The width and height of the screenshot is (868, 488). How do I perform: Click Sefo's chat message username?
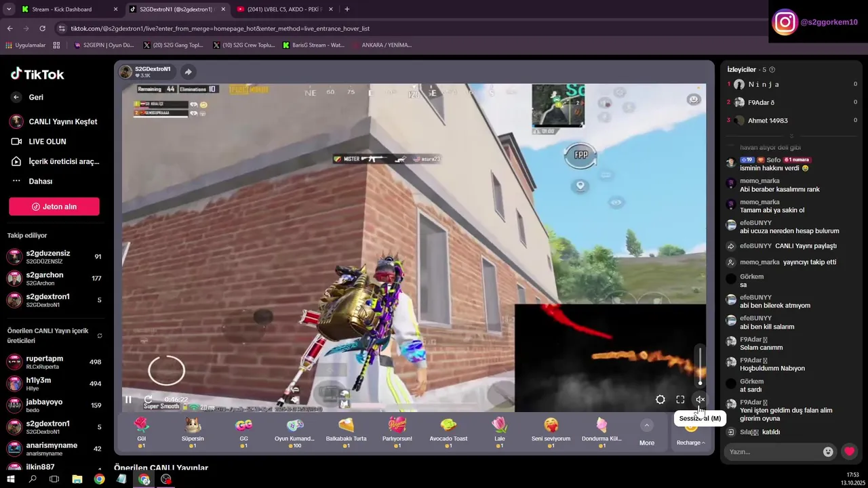[x=773, y=160]
